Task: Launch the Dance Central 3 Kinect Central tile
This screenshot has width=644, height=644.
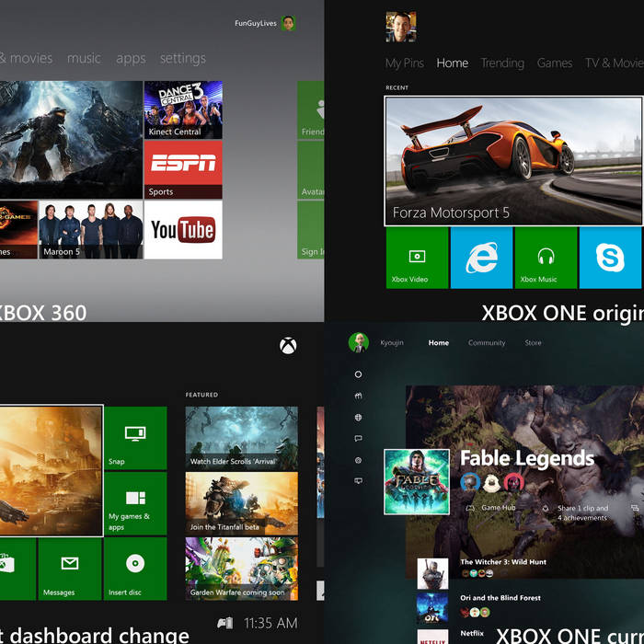Action: point(183,109)
